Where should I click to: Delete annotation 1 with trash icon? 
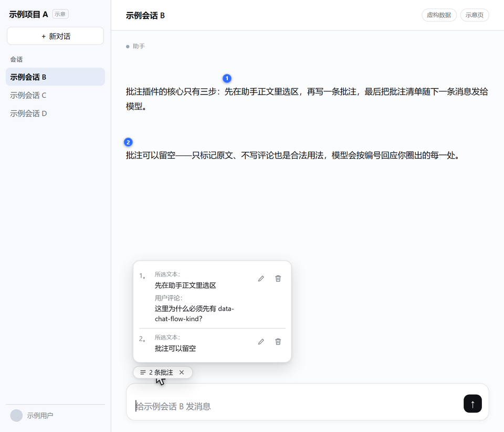click(x=278, y=279)
